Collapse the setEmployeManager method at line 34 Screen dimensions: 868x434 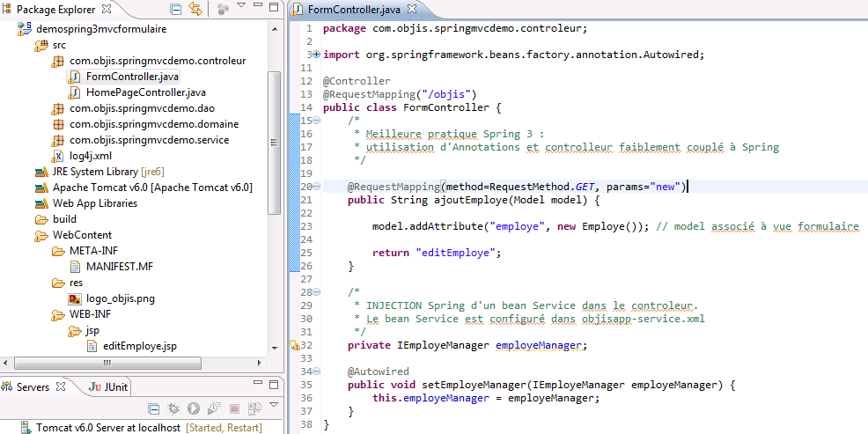click(x=317, y=371)
